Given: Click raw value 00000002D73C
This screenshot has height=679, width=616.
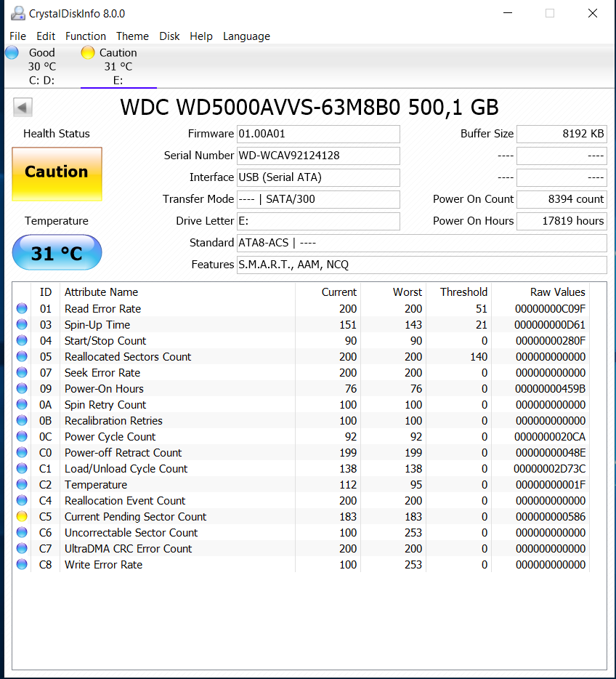Looking at the screenshot, I should tap(549, 469).
